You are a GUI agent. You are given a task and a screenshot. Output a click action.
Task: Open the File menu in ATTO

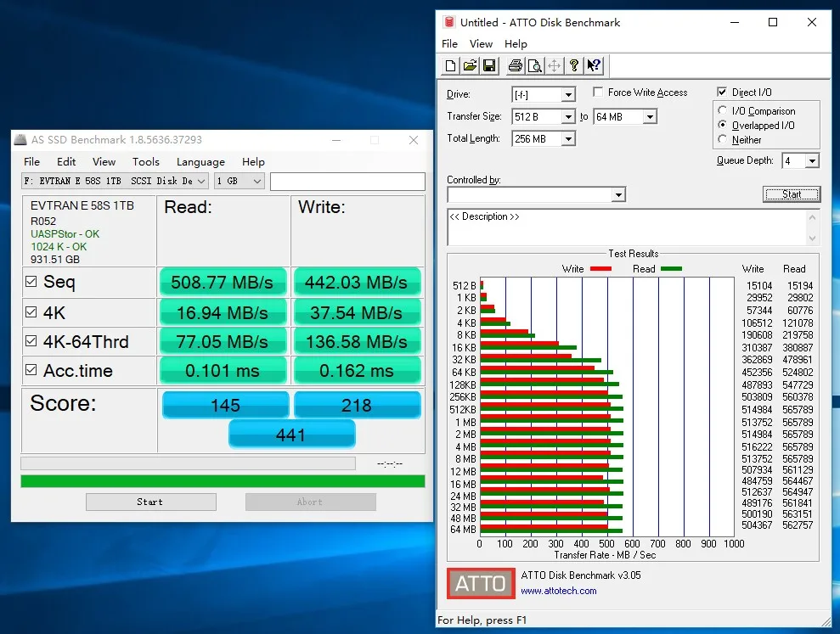point(449,44)
